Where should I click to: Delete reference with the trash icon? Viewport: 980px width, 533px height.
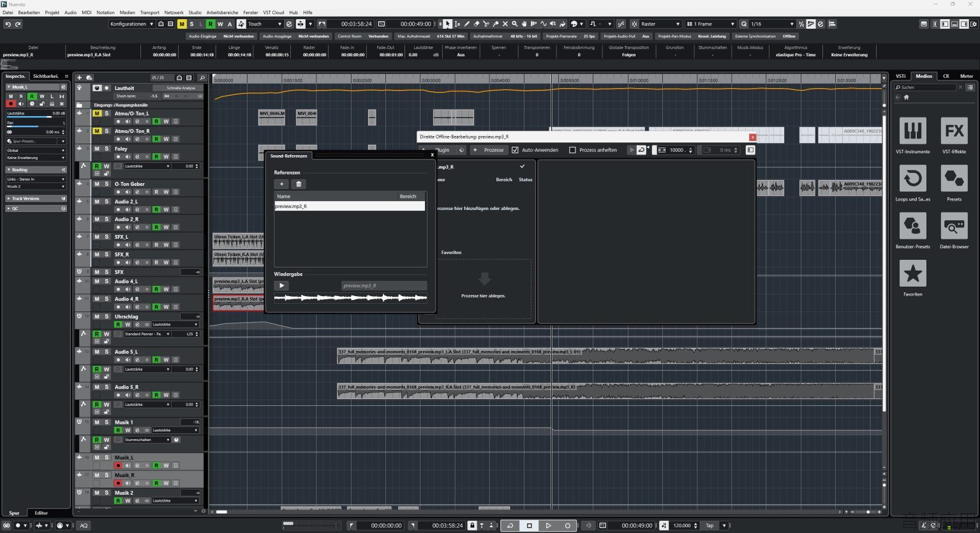tap(299, 184)
